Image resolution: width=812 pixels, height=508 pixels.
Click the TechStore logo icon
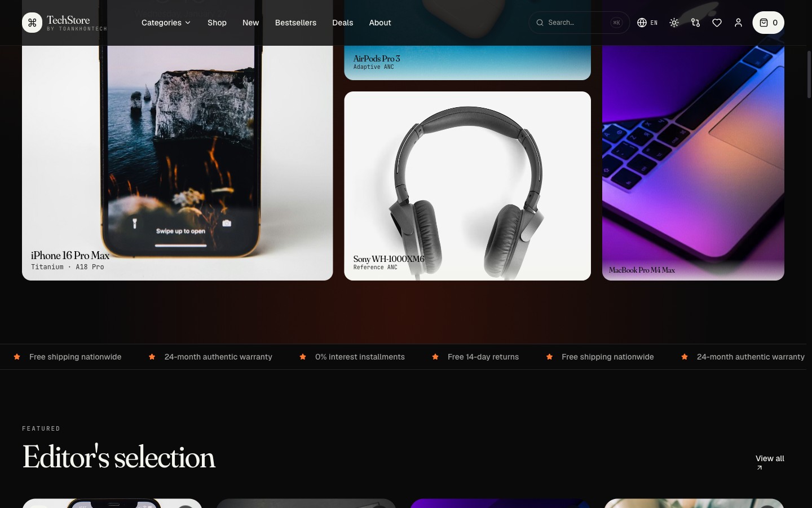32,23
